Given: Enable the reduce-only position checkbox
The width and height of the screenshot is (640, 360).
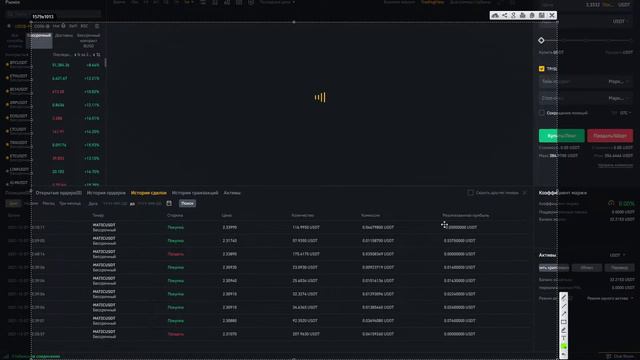Looking at the screenshot, I should pyautogui.click(x=542, y=113).
